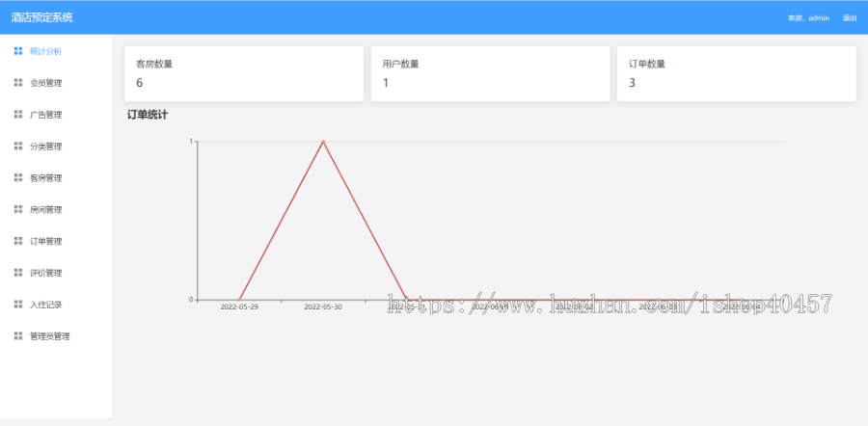Click the 订单数量 statistics card
Image resolution: width=868 pixels, height=426 pixels.
pos(737,73)
